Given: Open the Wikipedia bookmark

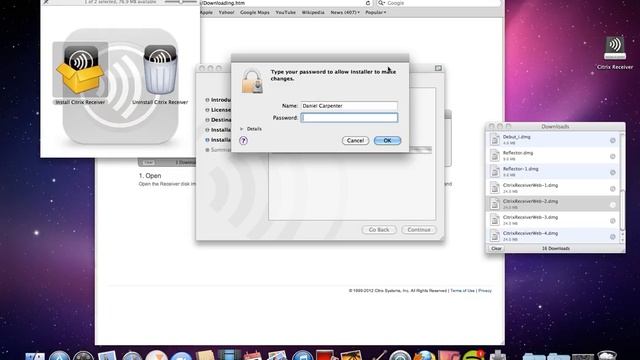Looking at the screenshot, I should pos(313,12).
